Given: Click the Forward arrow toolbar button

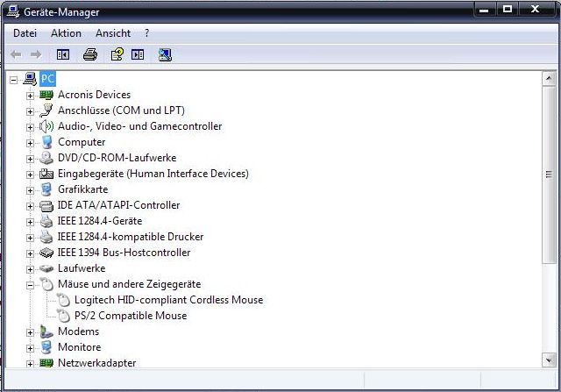Looking at the screenshot, I should 36,54.
